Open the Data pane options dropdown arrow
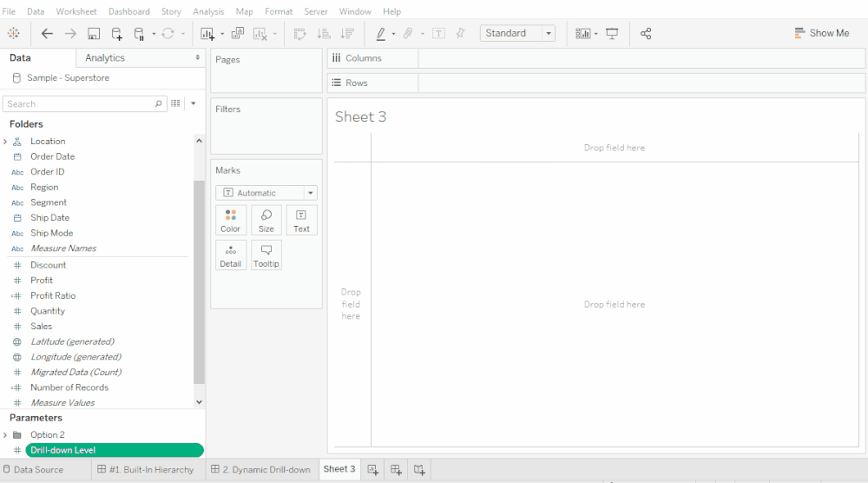 pyautogui.click(x=194, y=103)
